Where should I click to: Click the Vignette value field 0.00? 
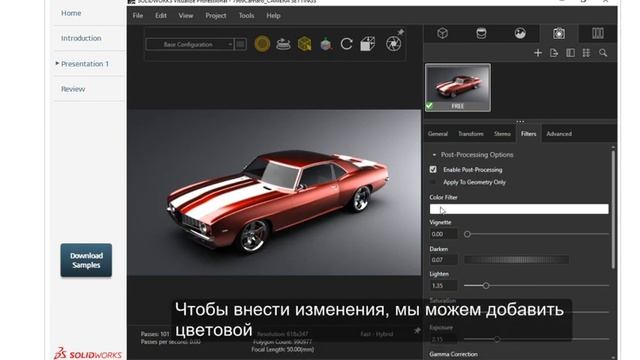click(x=443, y=234)
